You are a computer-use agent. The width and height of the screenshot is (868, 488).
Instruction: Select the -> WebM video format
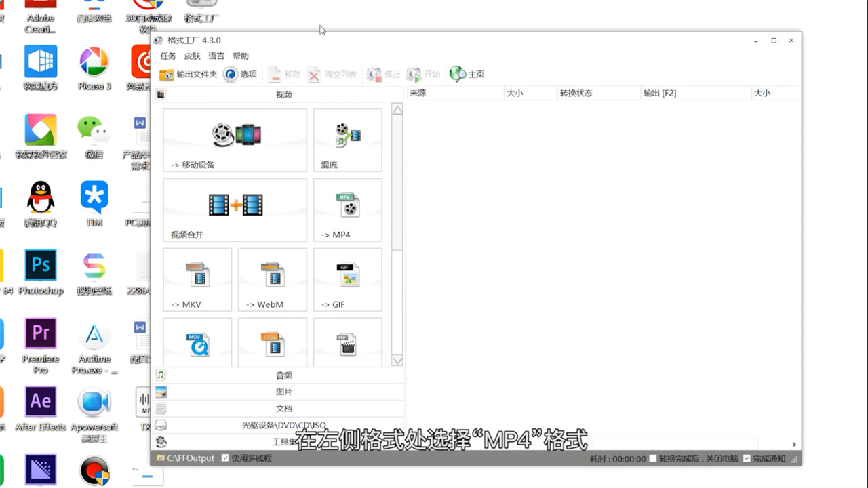click(273, 280)
